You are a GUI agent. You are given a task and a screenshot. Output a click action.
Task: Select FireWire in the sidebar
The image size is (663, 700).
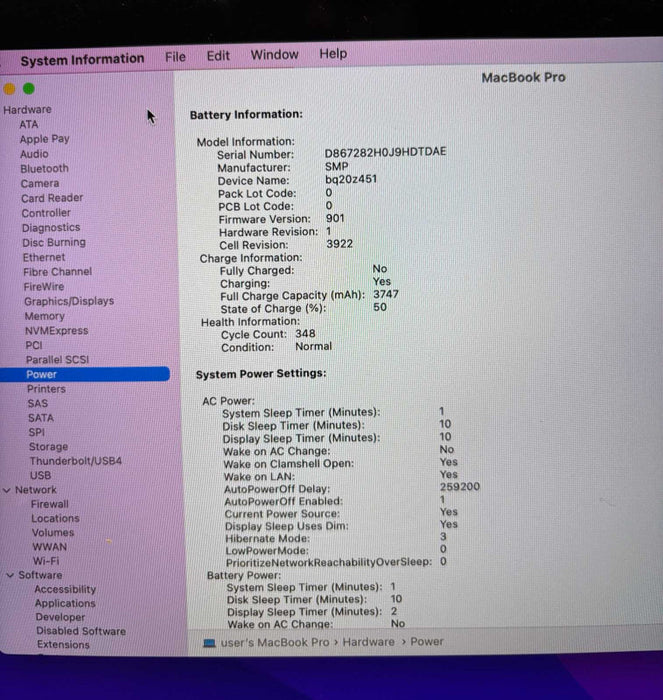[x=44, y=287]
